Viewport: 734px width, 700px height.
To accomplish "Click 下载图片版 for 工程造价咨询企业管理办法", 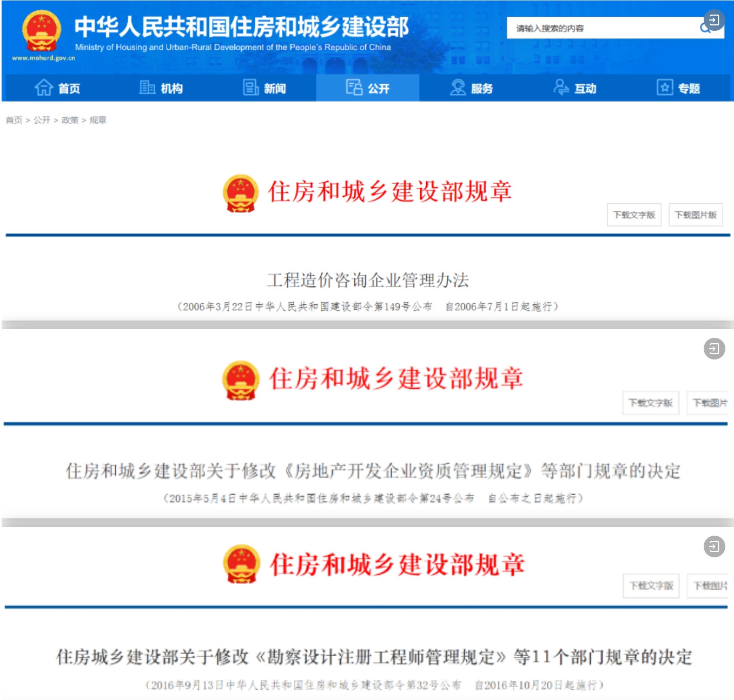I will [696, 215].
